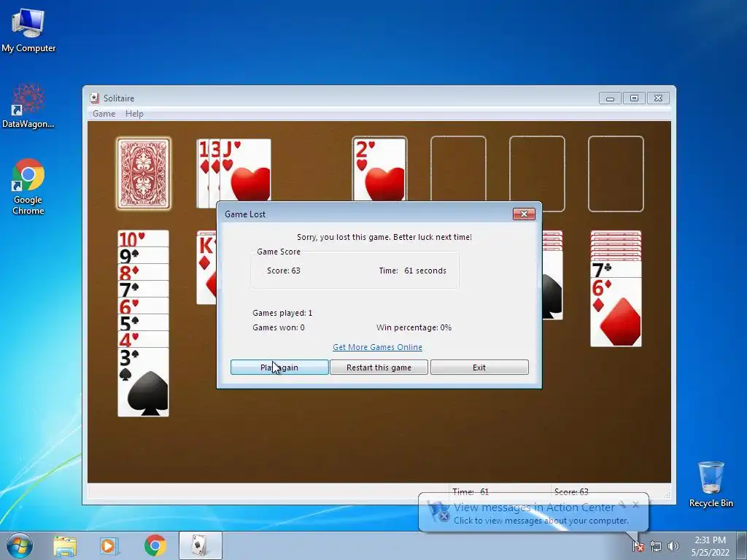The height and width of the screenshot is (560, 747).
Task: Select the 10 of hearts card
Action: [x=143, y=238]
